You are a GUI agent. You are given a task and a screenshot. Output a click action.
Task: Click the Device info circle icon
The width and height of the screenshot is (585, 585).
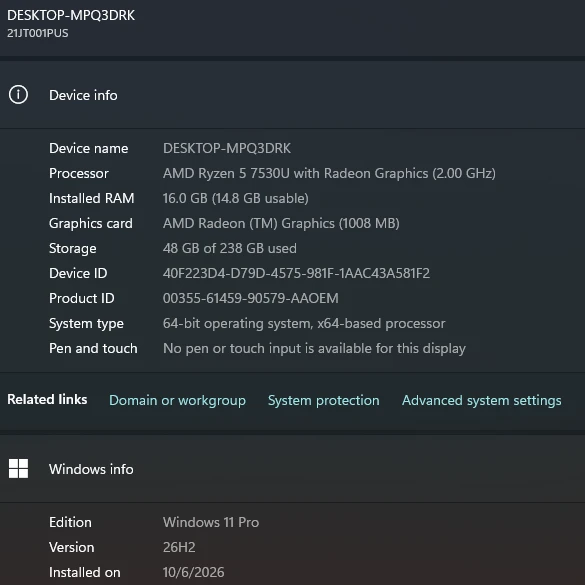point(18,95)
